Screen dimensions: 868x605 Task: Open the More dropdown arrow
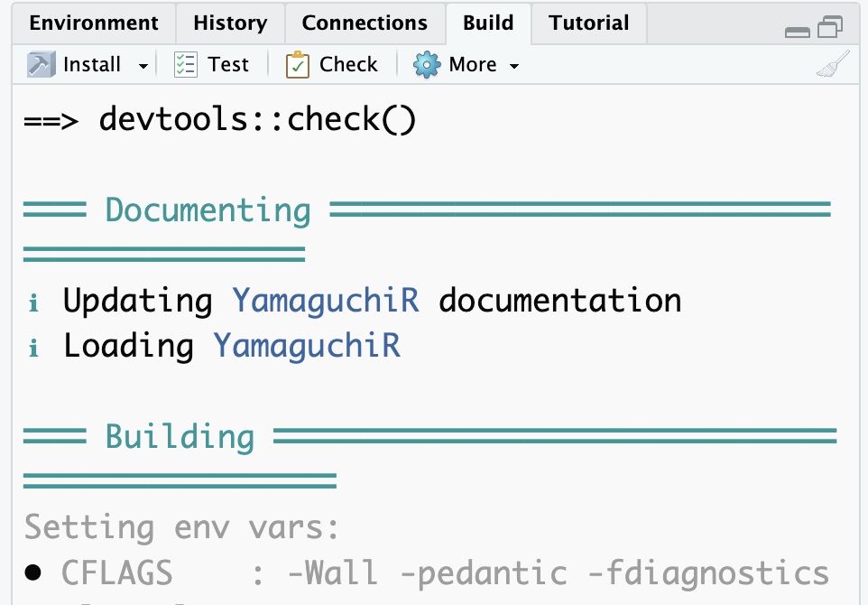(514, 66)
